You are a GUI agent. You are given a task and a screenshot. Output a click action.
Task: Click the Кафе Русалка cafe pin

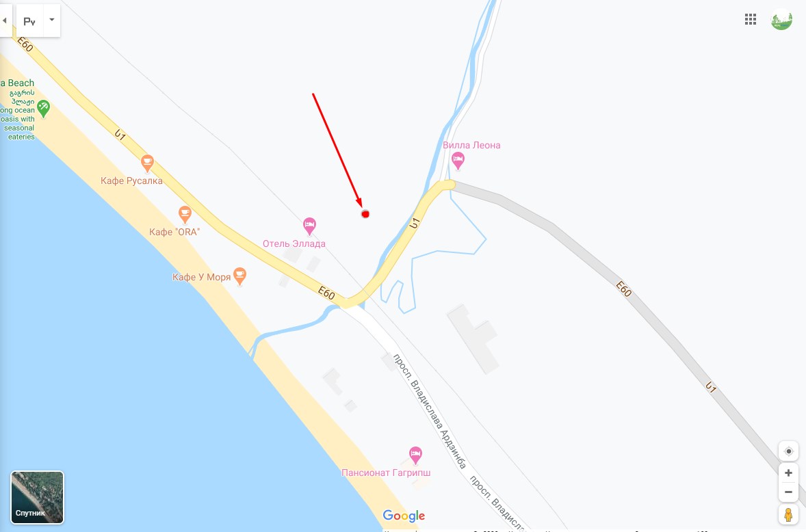pyautogui.click(x=147, y=164)
